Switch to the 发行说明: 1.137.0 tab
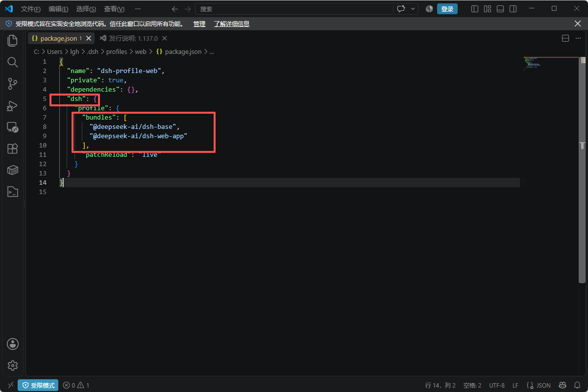This screenshot has width=588, height=392. tap(133, 38)
